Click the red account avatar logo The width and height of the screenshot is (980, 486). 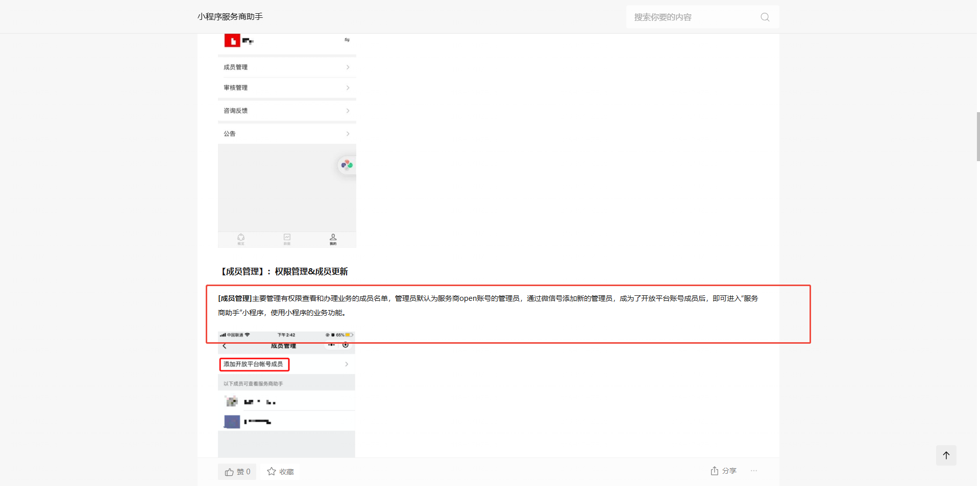232,40
